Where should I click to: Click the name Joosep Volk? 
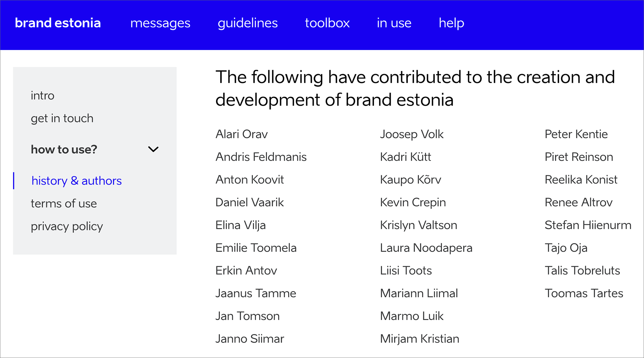coord(412,135)
